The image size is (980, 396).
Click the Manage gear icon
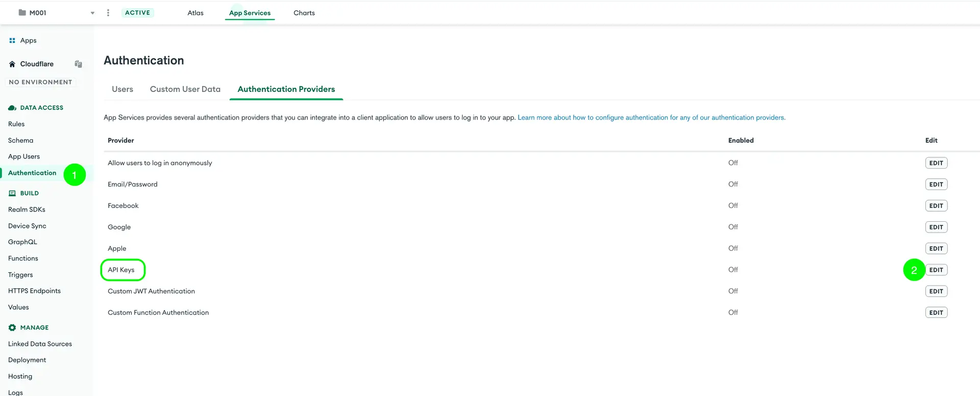(12, 328)
